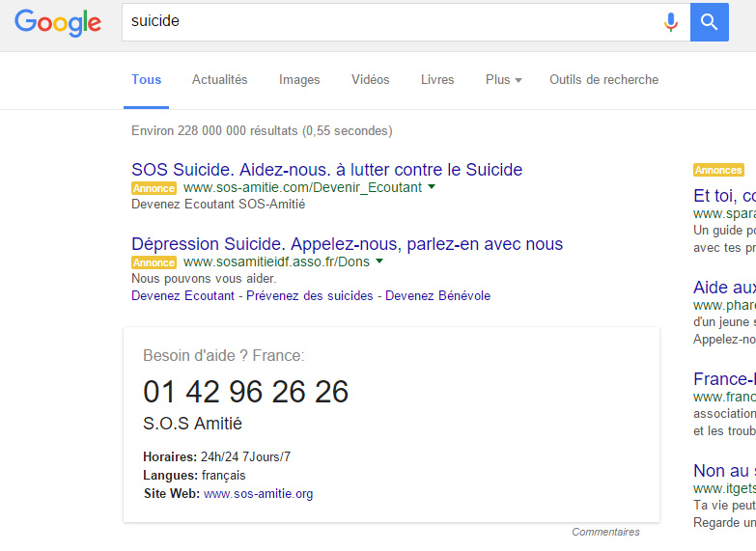The width and height of the screenshot is (756, 551).
Task: Click the www.sosamitieidf.asso.fr/Dons URL text
Action: click(x=277, y=262)
